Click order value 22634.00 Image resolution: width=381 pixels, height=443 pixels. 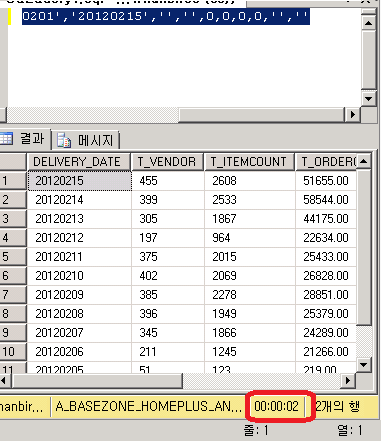click(x=326, y=238)
